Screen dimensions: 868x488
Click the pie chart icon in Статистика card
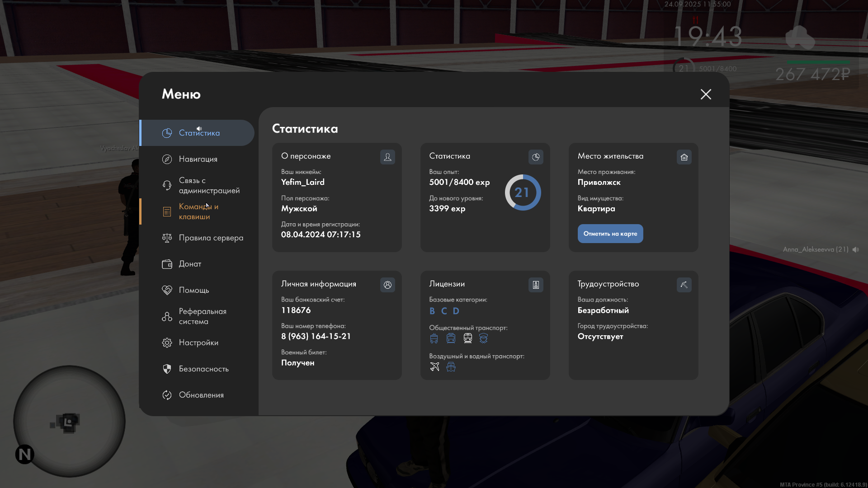[x=536, y=157]
